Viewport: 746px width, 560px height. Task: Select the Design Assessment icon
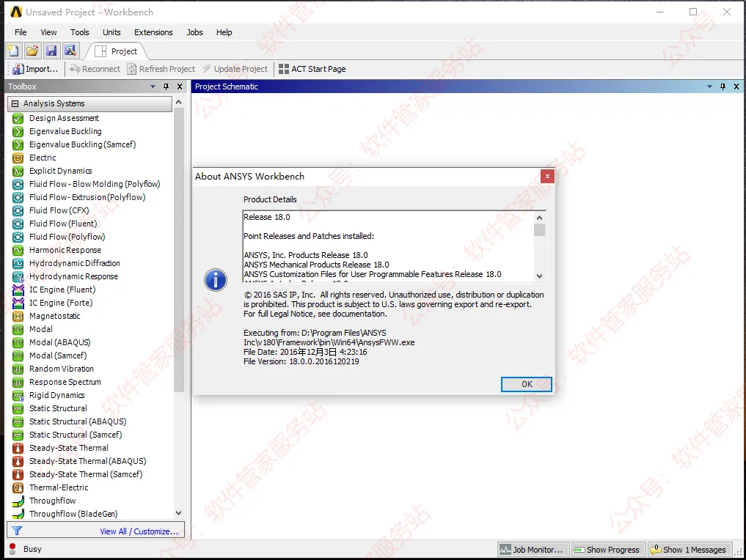coord(18,118)
